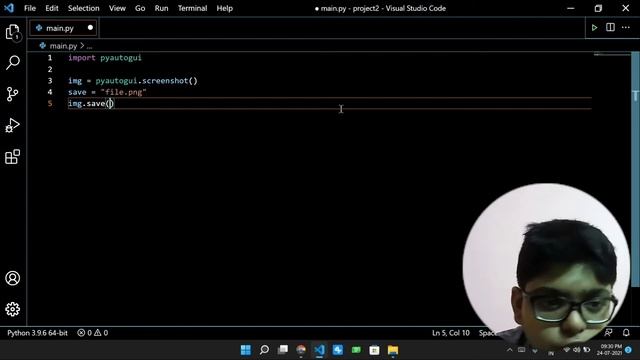The height and width of the screenshot is (360, 640).
Task: Open Chrome from the taskbar
Action: point(301,350)
